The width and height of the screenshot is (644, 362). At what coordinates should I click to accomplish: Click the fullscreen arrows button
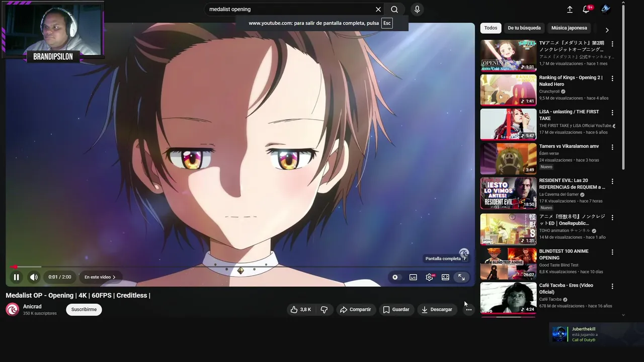point(461,277)
